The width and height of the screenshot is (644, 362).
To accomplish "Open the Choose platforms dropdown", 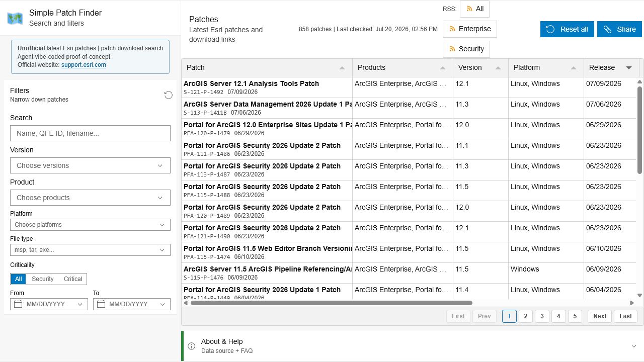I will pos(90,225).
